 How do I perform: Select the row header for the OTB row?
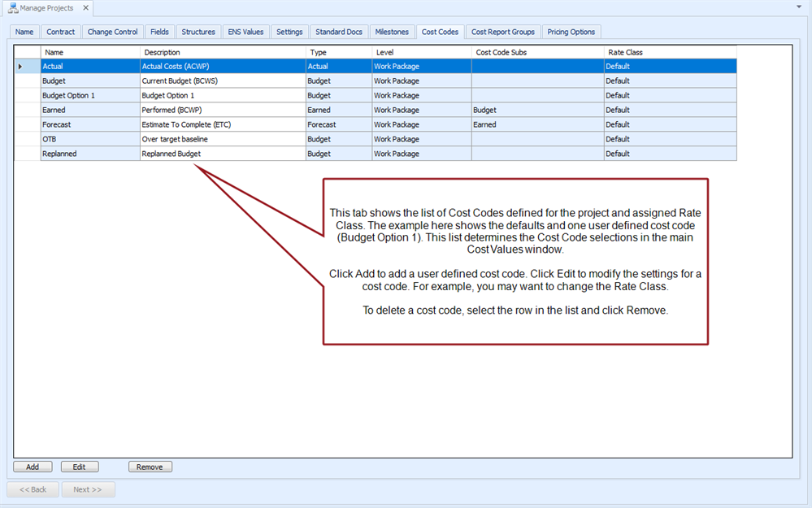pyautogui.click(x=27, y=140)
